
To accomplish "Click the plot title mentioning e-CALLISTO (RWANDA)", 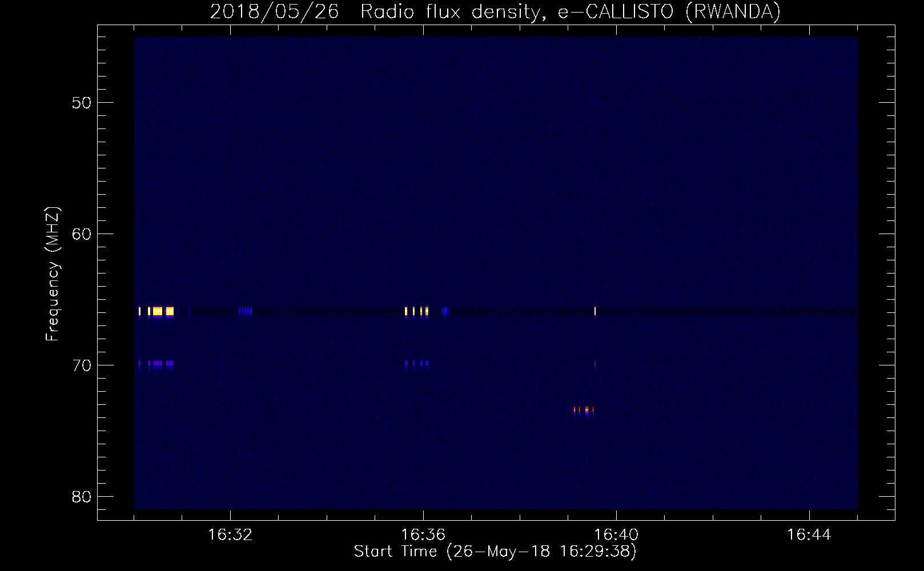I will click(x=495, y=11).
